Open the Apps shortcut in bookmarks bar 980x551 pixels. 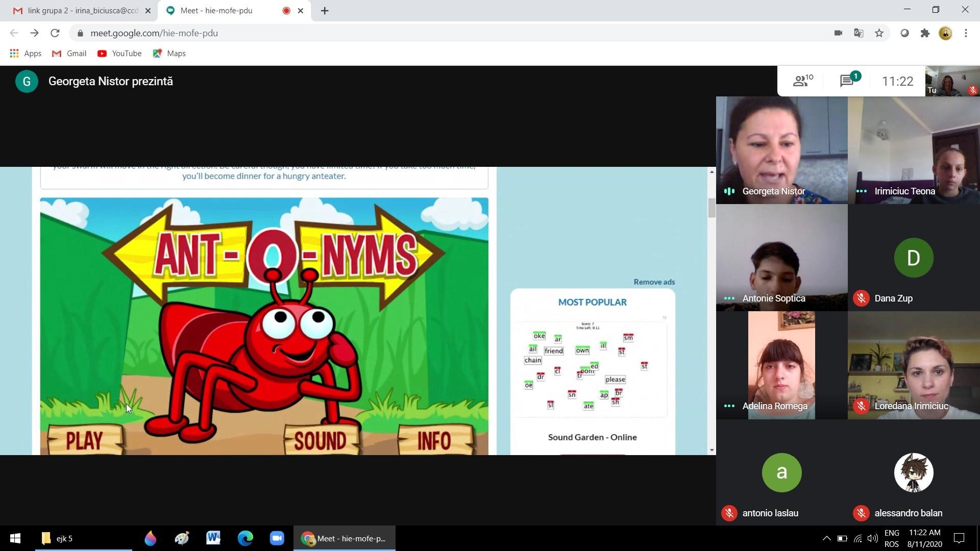coord(26,54)
